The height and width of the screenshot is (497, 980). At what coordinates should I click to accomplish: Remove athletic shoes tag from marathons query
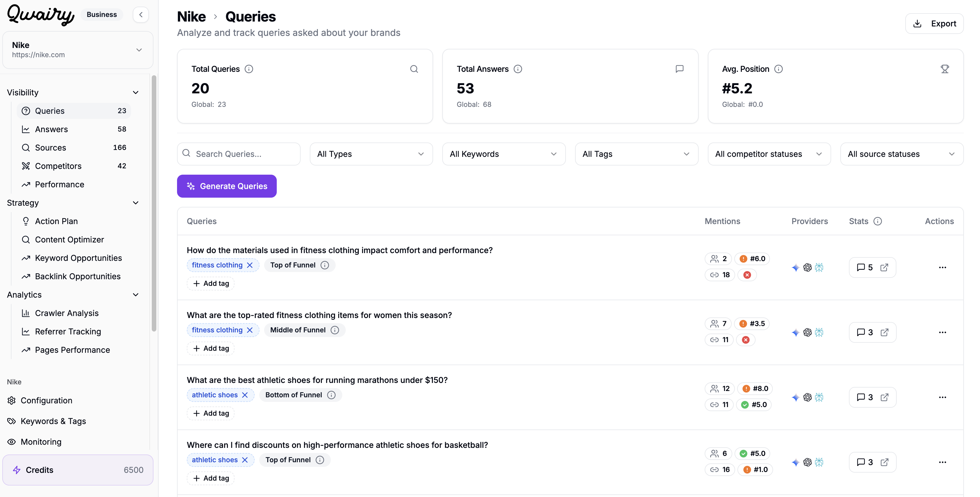[x=245, y=395]
